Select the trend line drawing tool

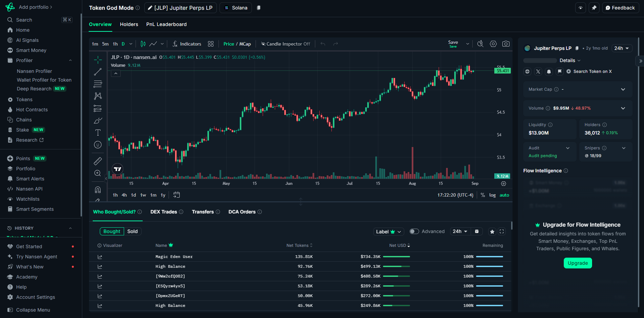[97, 72]
